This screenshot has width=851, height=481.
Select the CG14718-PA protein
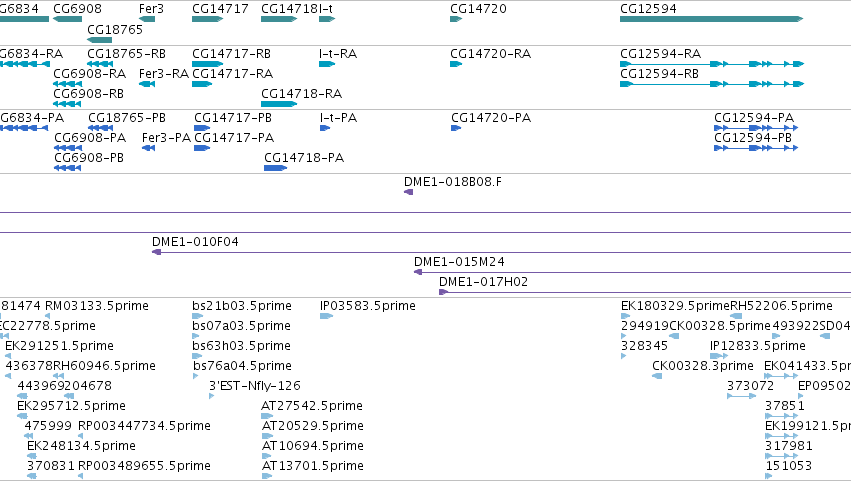point(275,168)
